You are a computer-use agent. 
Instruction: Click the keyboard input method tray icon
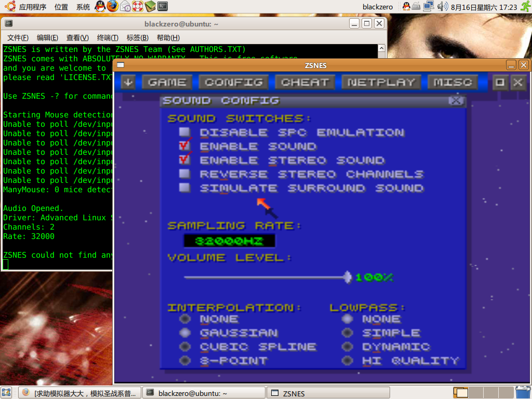coord(416,6)
